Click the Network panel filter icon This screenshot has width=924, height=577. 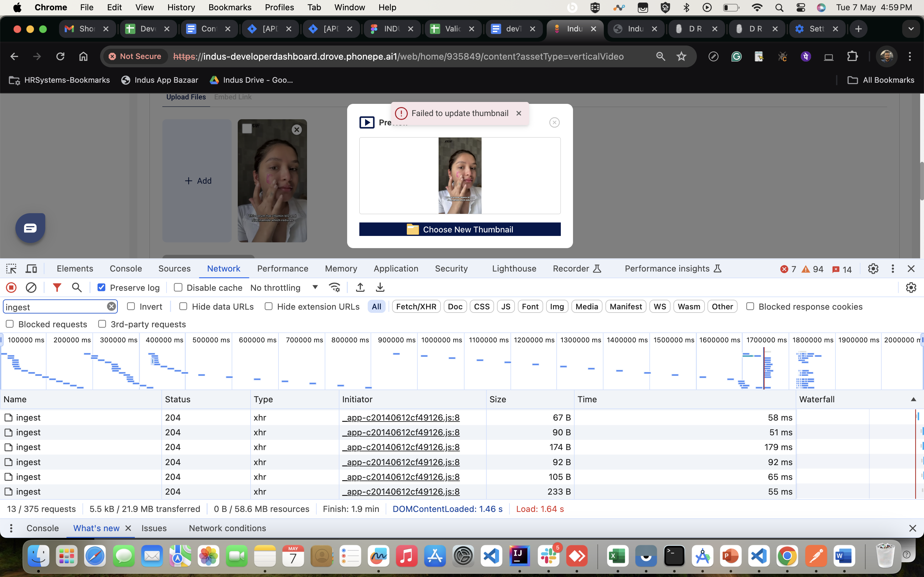tap(56, 287)
